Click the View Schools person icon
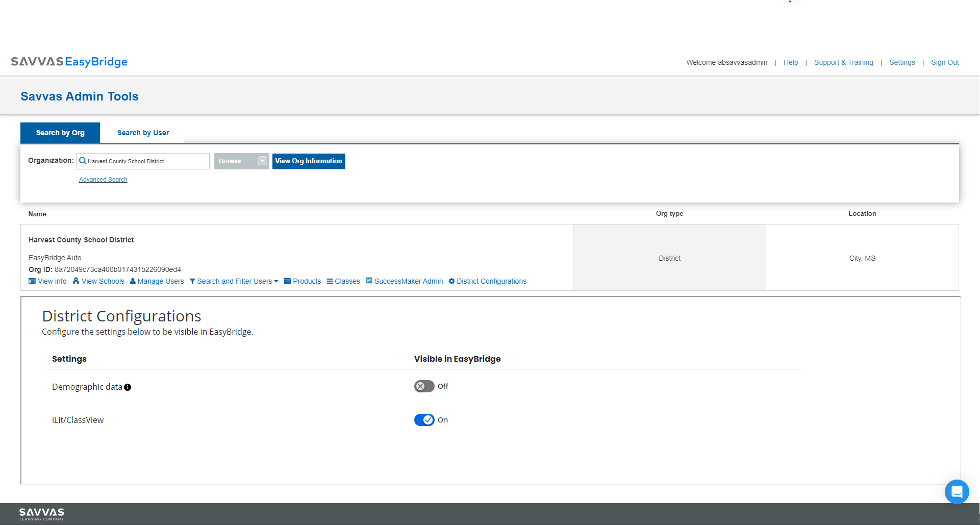The width and height of the screenshot is (980, 525). [76, 281]
